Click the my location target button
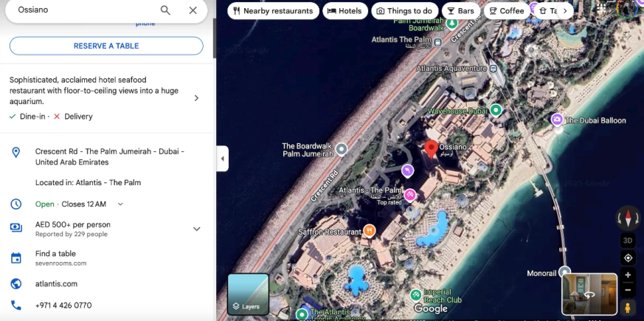This screenshot has width=644, height=321. point(628,258)
